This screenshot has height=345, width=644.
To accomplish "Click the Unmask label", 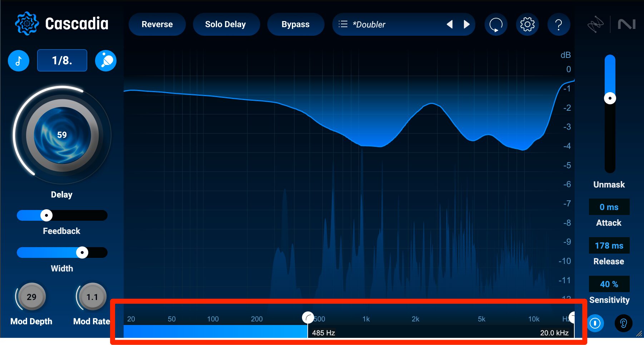I will [x=609, y=185].
